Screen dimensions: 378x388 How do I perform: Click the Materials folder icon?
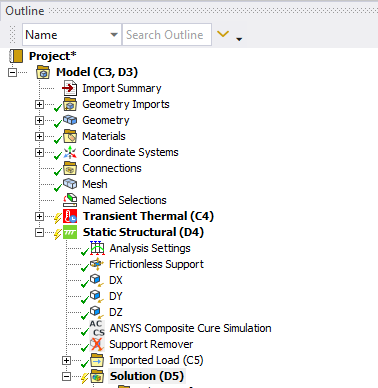click(70, 136)
